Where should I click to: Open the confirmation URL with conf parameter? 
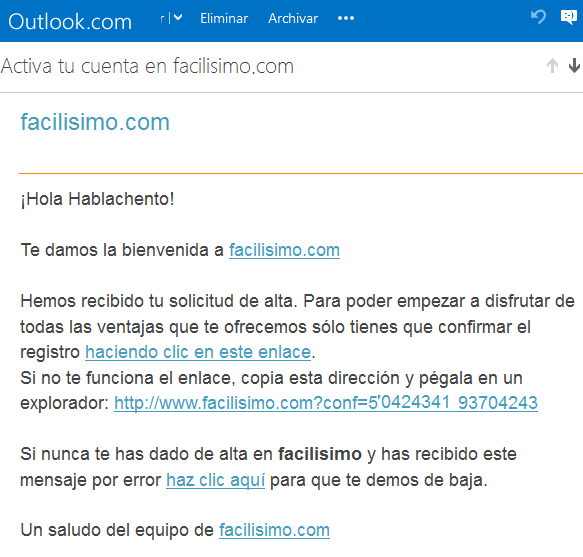(326, 403)
